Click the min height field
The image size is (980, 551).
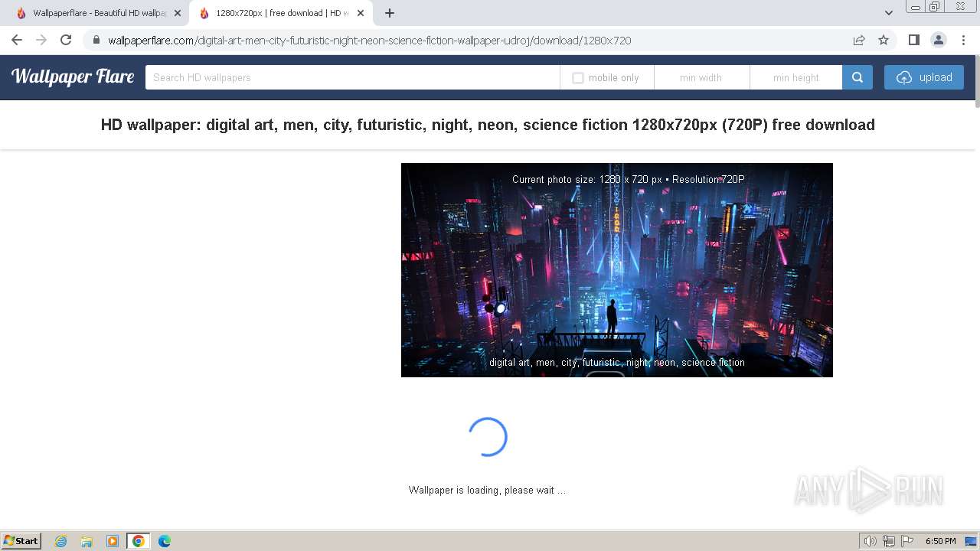click(x=796, y=77)
